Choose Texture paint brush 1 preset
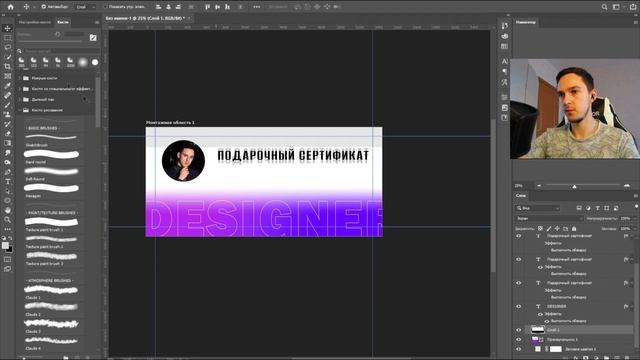640x360 pixels. (x=51, y=222)
